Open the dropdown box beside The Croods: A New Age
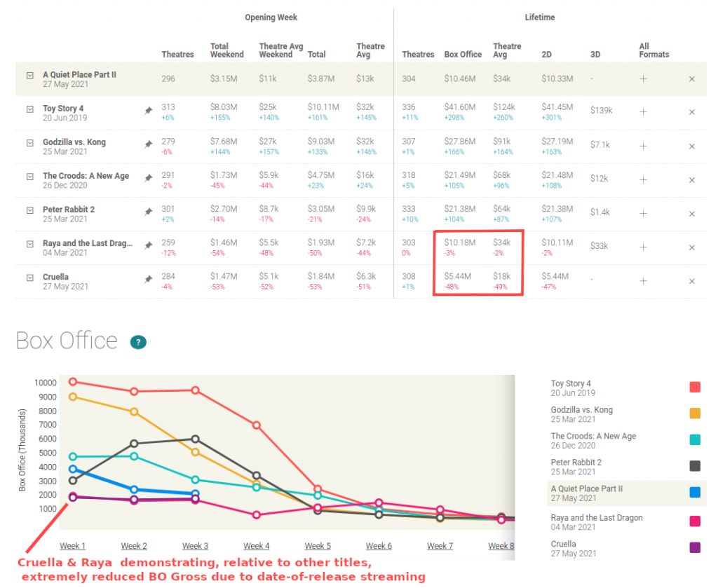This screenshot has width=718, height=588. (29, 177)
